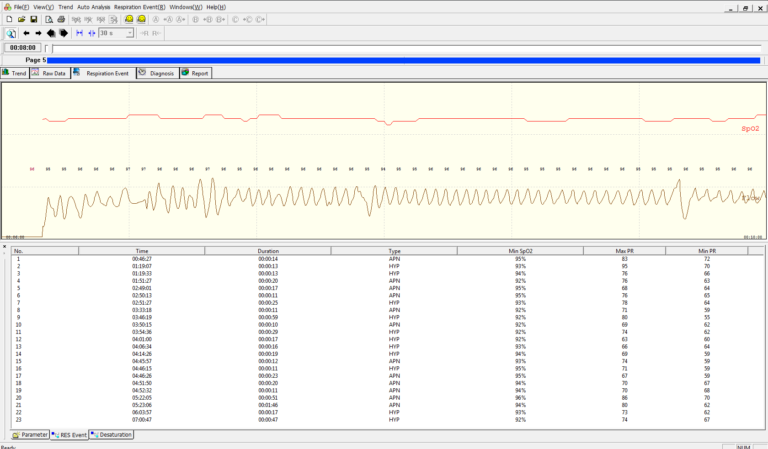768x449 pixels.
Task: Click the New file icon
Action: [x=9, y=19]
